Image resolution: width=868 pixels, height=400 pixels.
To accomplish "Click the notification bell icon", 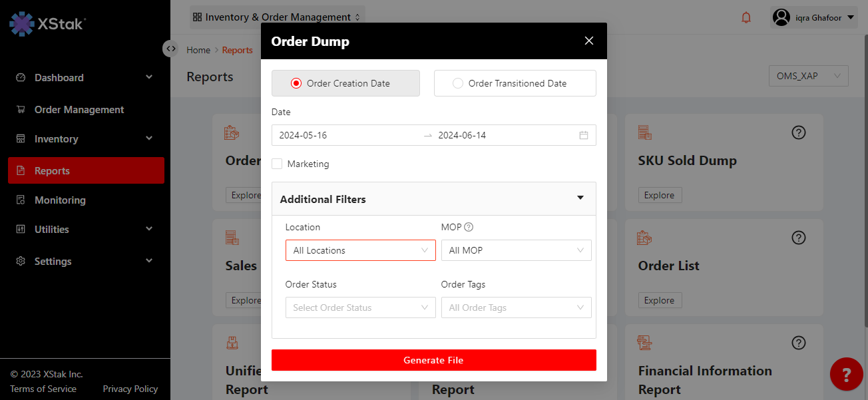I will (746, 17).
